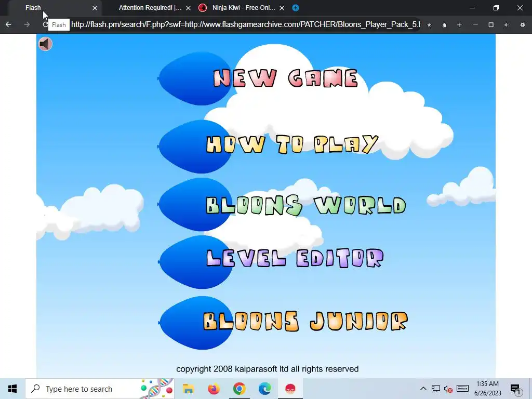Open the How To Play instructions
The width and height of the screenshot is (532, 399).
[292, 144]
